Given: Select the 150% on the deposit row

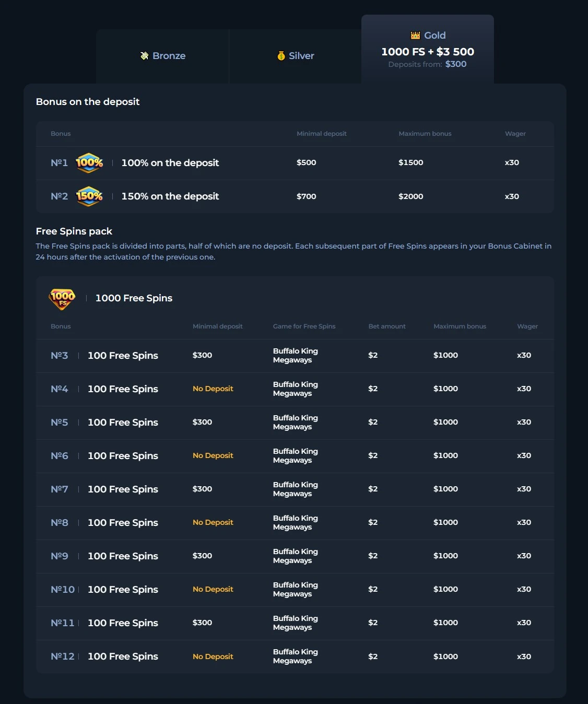Looking at the screenshot, I should pos(295,196).
